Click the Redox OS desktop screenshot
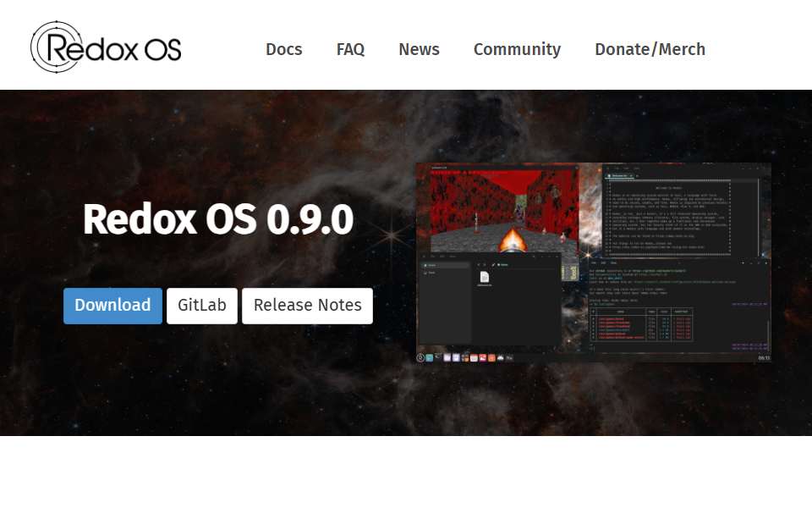812x508 pixels. point(594,262)
